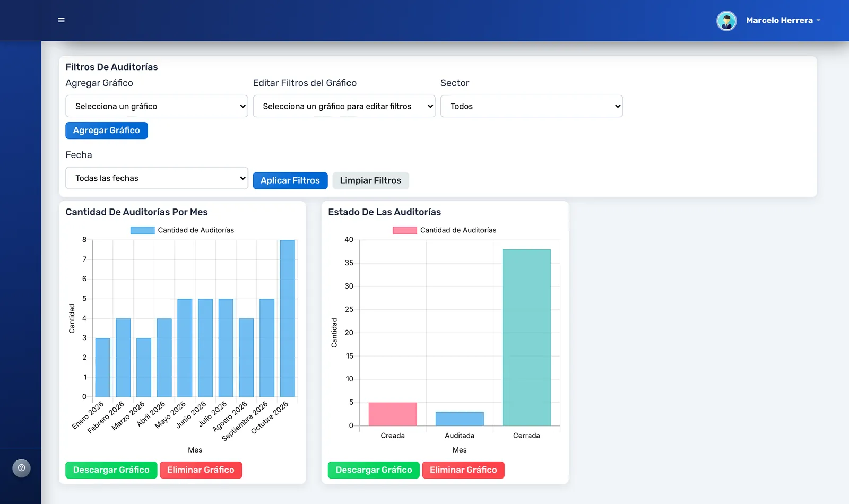Click the Abril 2026 bar
This screenshot has width=849, height=504.
pyautogui.click(x=164, y=358)
